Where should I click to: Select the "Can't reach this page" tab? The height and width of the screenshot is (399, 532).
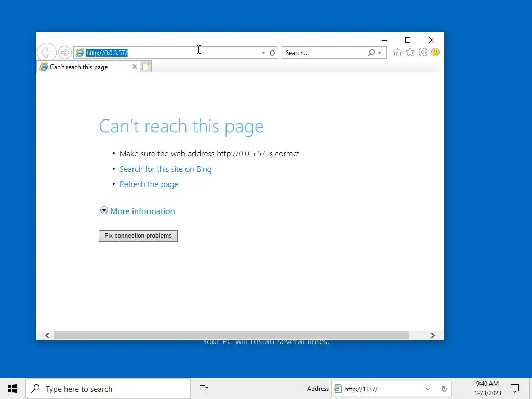tap(88, 67)
